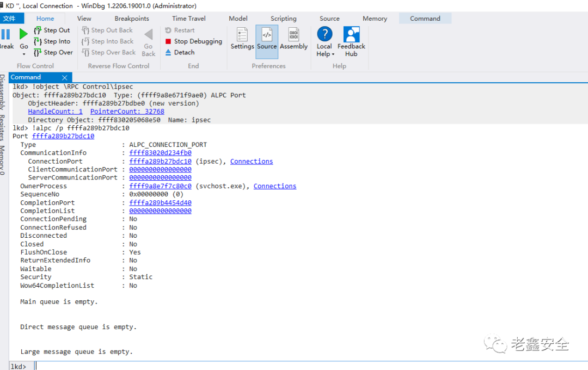Open the Registers side panel
588x370 pixels.
3,127
